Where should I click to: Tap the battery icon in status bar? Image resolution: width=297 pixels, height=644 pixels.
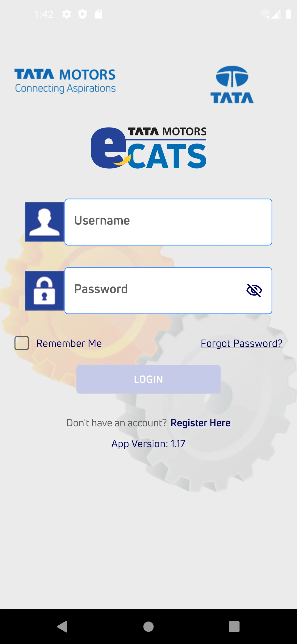(x=288, y=14)
